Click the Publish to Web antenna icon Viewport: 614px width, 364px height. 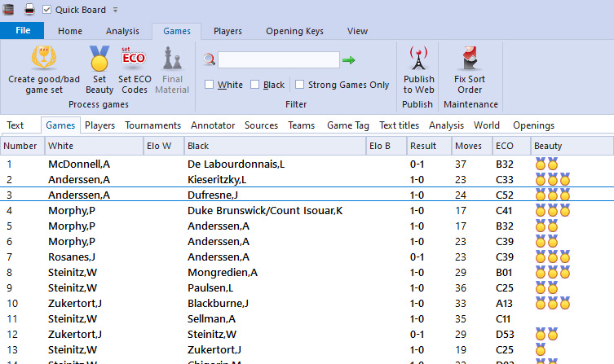[x=418, y=58]
